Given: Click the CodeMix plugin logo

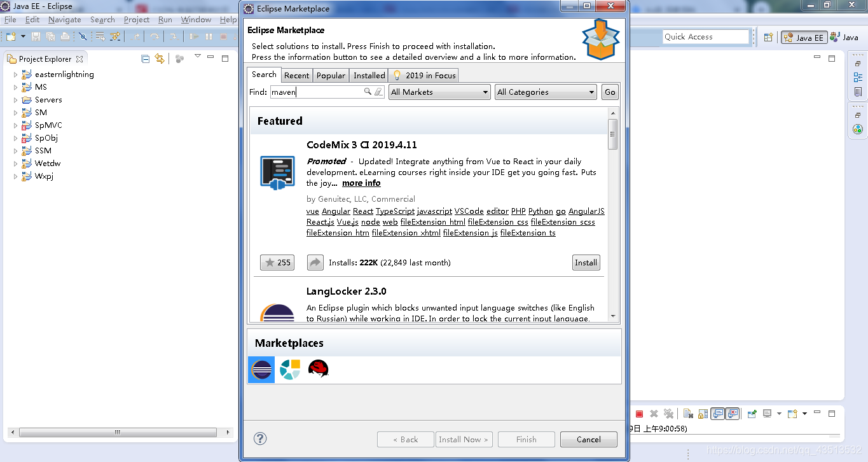Looking at the screenshot, I should click(277, 172).
